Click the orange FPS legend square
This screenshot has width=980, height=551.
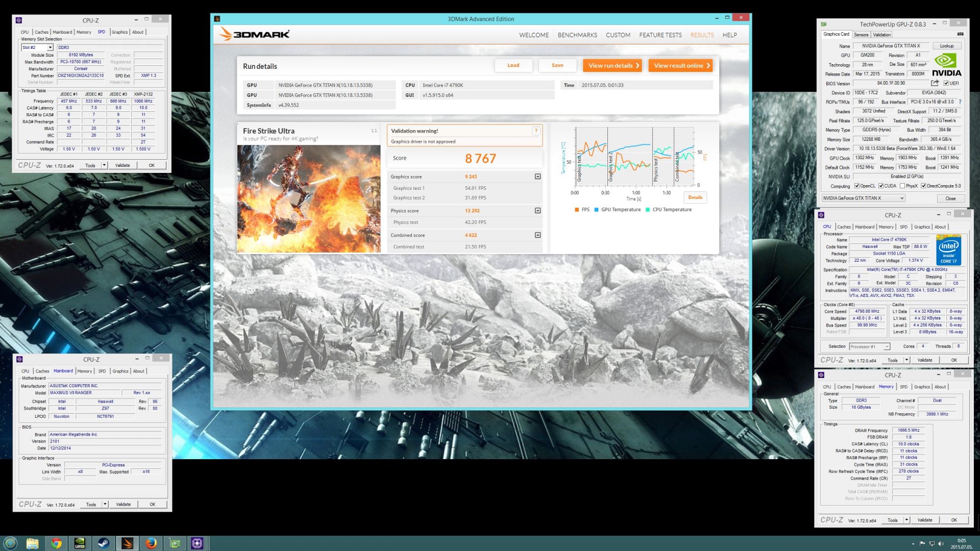point(577,210)
